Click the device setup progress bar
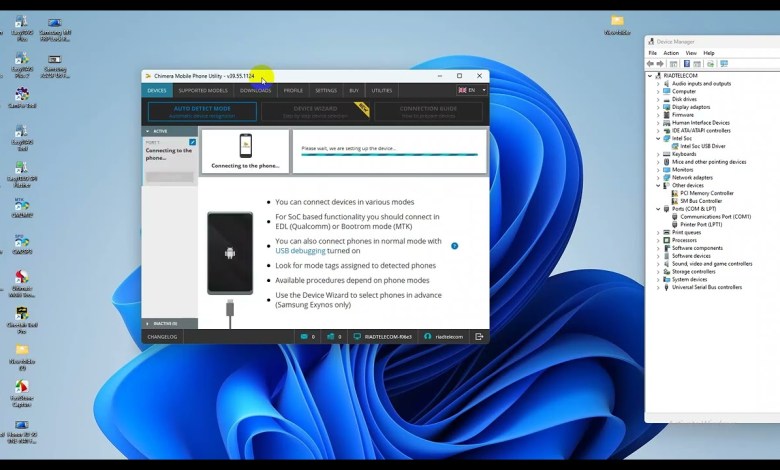The width and height of the screenshot is (780, 470). click(x=389, y=155)
